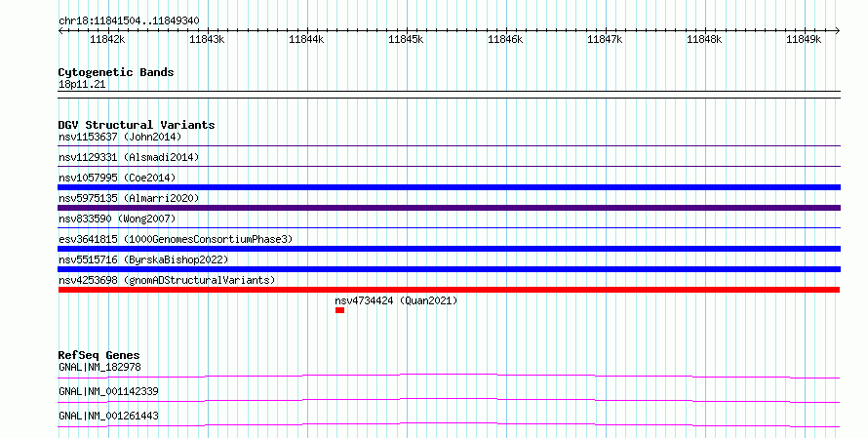The height and width of the screenshot is (438, 868).
Task: Select variant nsv4734424 (Quan2021) label
Action: pyautogui.click(x=396, y=300)
